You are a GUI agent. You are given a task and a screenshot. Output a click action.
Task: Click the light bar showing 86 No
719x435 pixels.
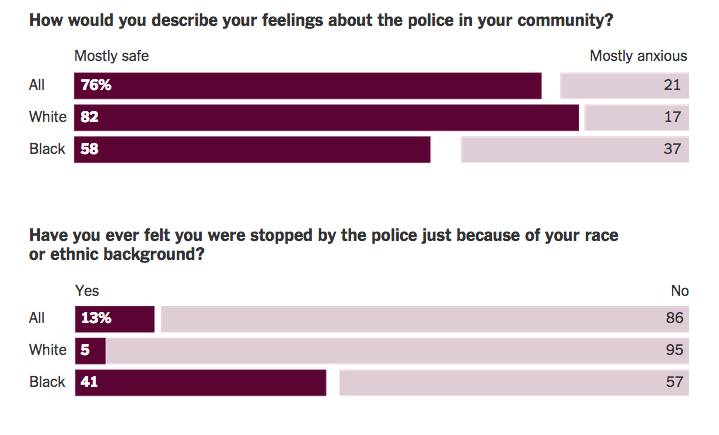[424, 319]
